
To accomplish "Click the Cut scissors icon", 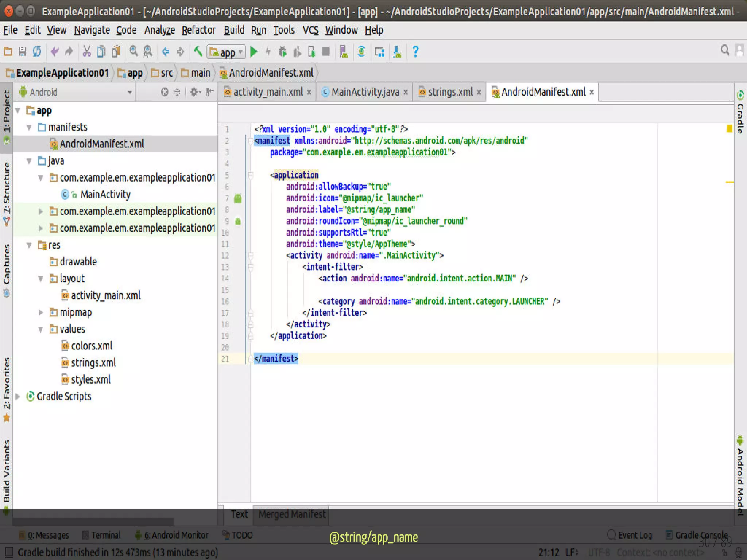I will [x=87, y=51].
